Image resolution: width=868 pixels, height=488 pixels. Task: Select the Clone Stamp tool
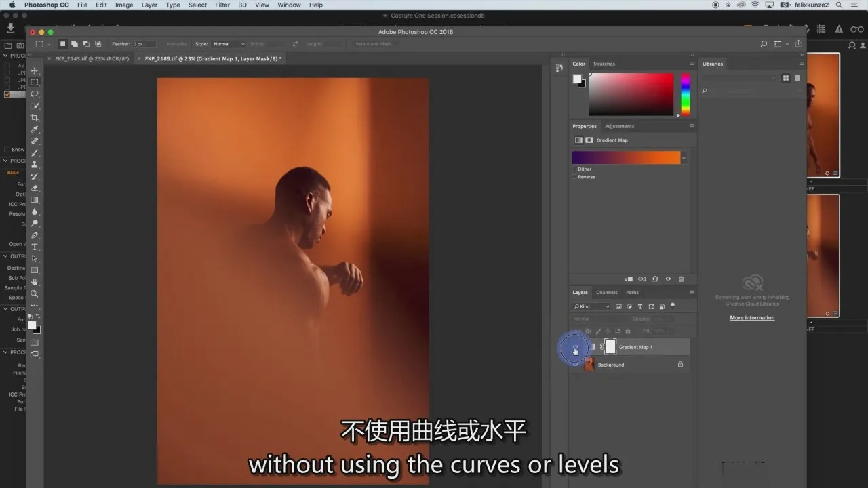(35, 165)
